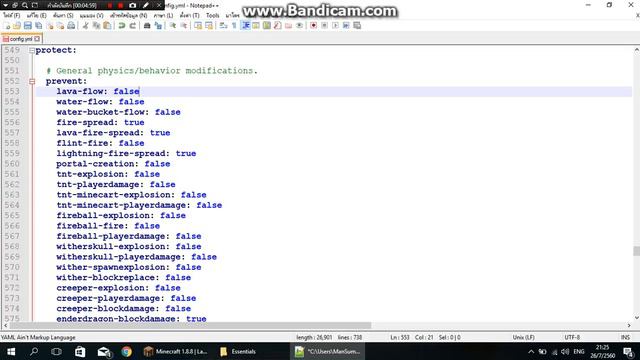Click the vertical scrollbar thumb
Image resolution: width=640 pixels, height=360 pixels.
pos(636,251)
